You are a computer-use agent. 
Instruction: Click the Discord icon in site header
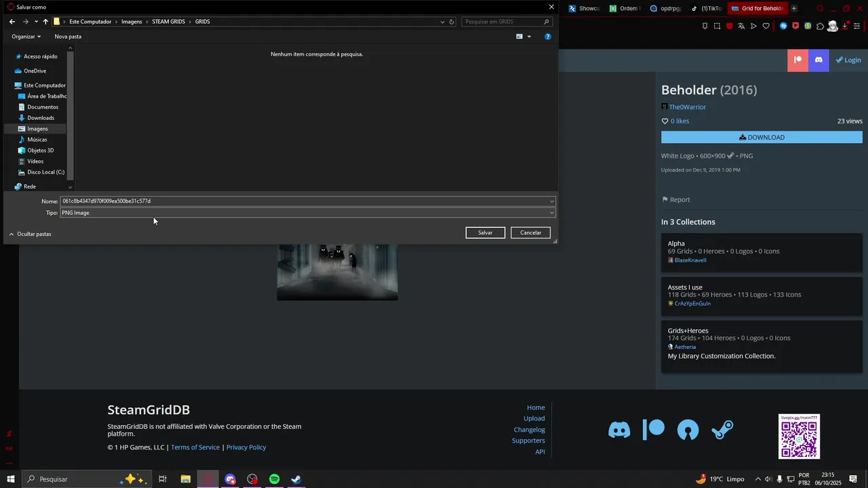pos(818,60)
